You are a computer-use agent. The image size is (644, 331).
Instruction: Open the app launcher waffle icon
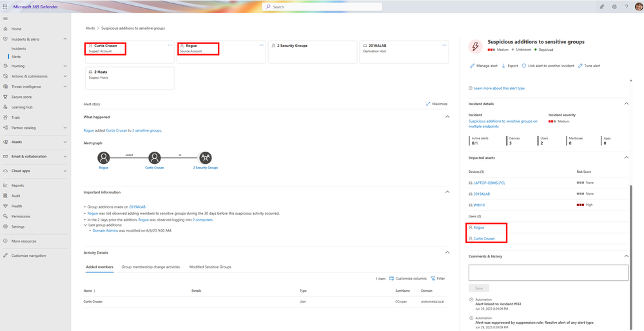pos(5,6)
